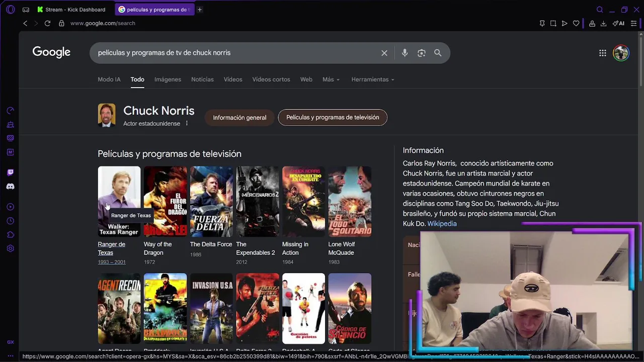This screenshot has height=362, width=644.
Task: Open The Expendables 2 poster
Action: pyautogui.click(x=258, y=201)
